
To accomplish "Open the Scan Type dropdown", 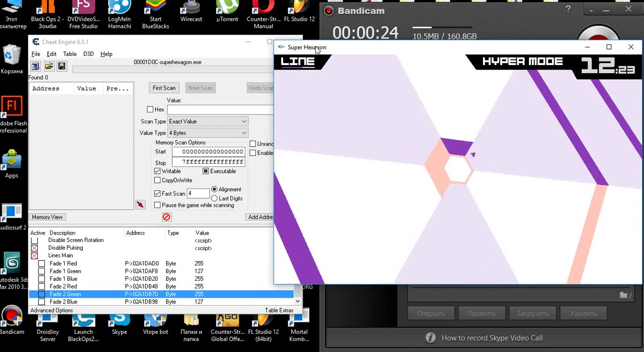I will click(x=244, y=121).
